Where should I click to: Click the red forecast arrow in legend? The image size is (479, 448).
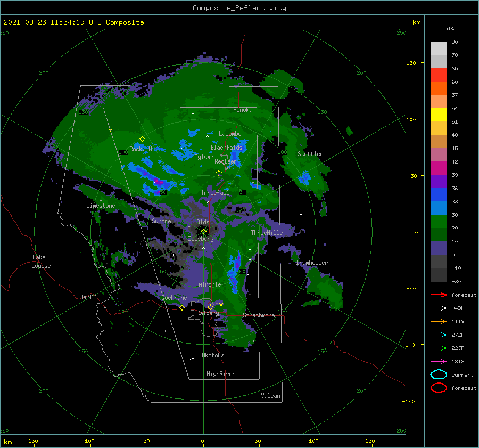point(439,295)
